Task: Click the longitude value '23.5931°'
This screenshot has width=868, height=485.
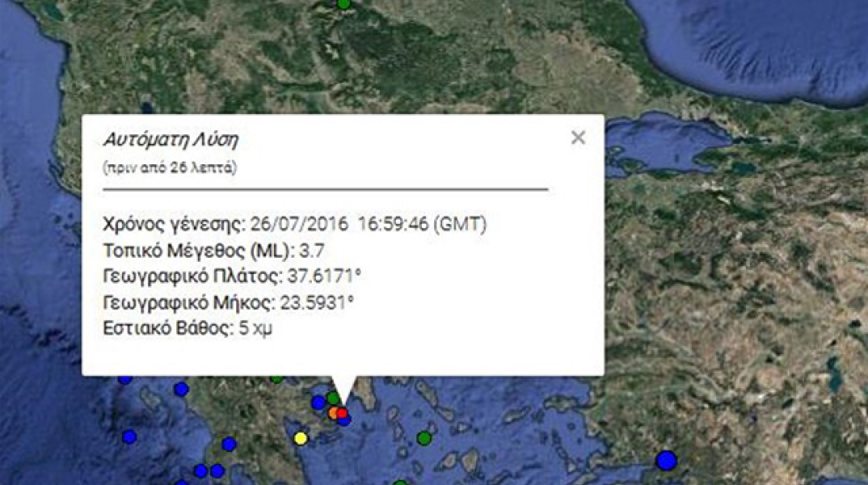Action: (x=317, y=302)
